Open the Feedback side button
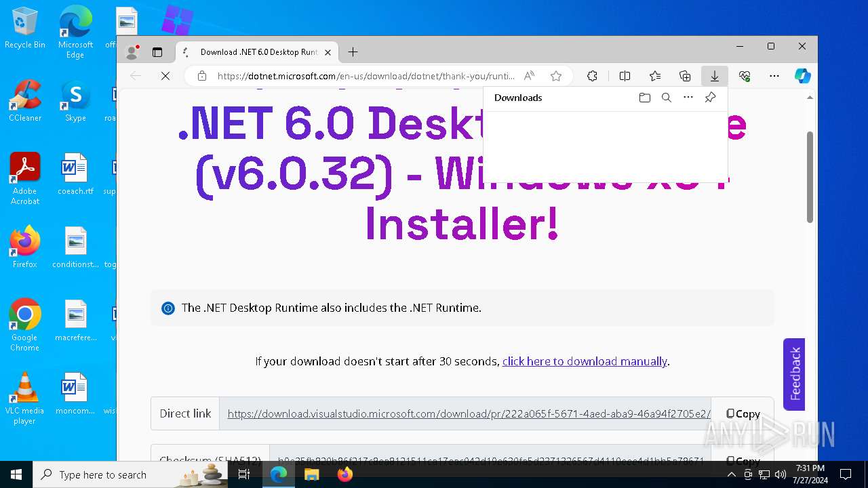The image size is (868, 488). tap(794, 374)
